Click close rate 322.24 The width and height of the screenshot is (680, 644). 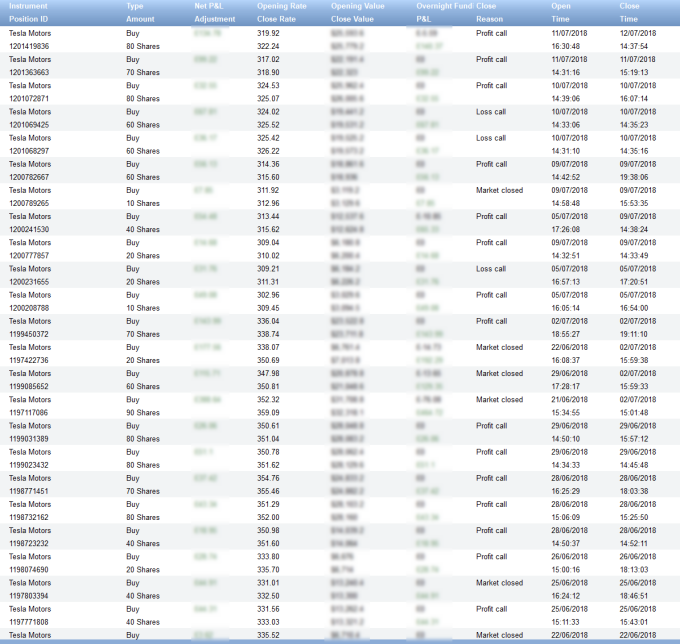(268, 46)
